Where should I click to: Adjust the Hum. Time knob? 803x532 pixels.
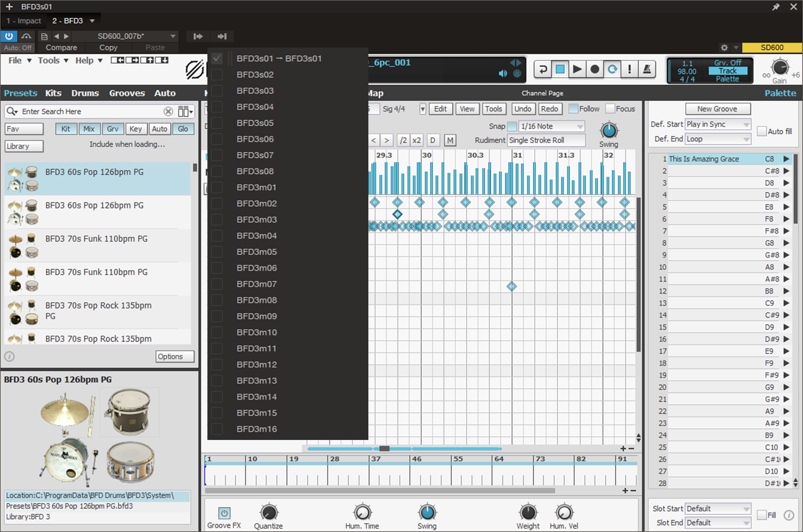pyautogui.click(x=362, y=513)
